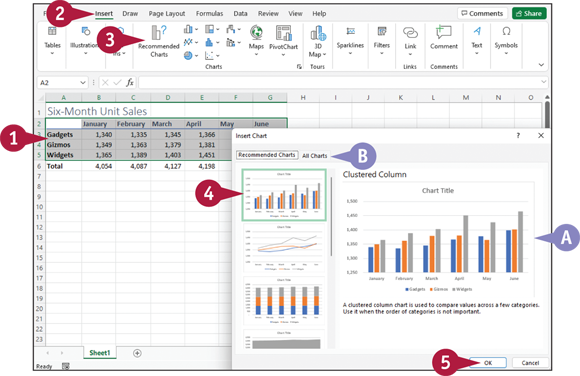Open the Data tab

click(240, 14)
